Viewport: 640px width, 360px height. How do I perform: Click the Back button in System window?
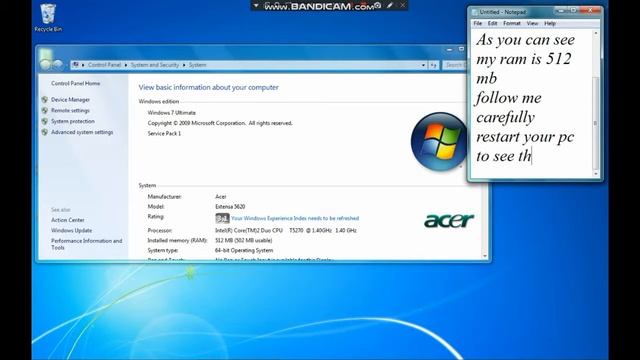45,64
